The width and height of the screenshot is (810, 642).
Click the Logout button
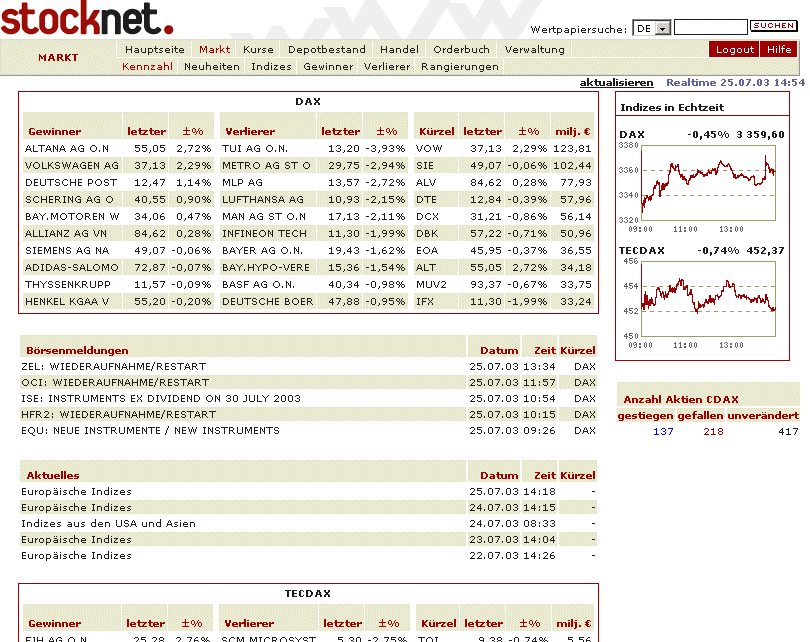[734, 50]
